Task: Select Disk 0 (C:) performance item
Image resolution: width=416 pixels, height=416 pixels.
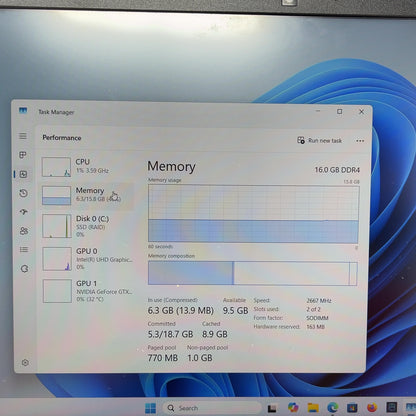Action: pyautogui.click(x=88, y=226)
